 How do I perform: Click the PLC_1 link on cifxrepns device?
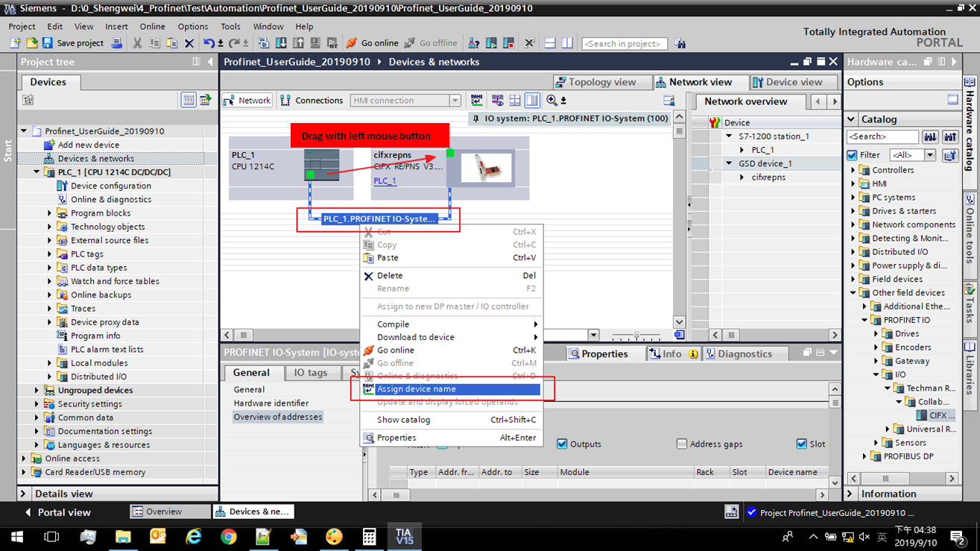point(385,180)
